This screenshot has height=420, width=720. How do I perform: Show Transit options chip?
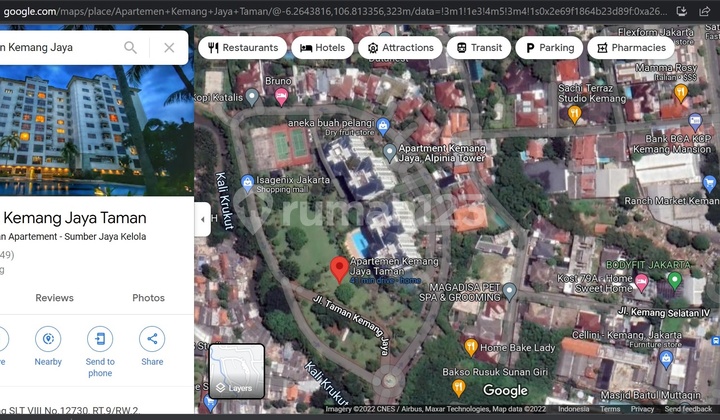pyautogui.click(x=479, y=48)
